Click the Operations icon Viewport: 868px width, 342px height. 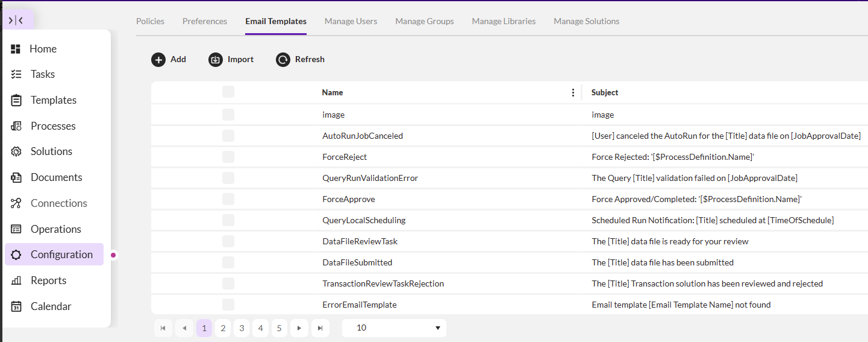click(x=16, y=229)
